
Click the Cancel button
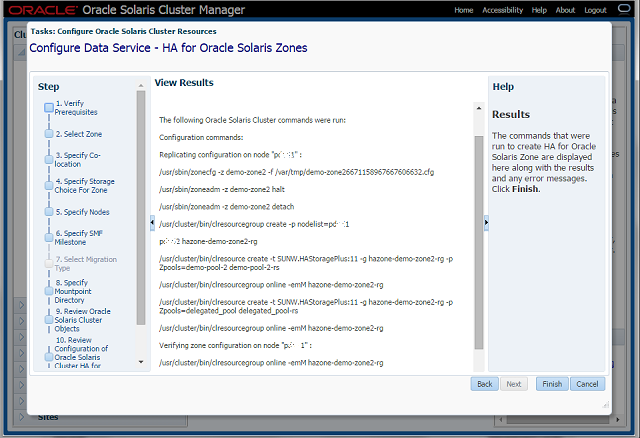click(587, 384)
